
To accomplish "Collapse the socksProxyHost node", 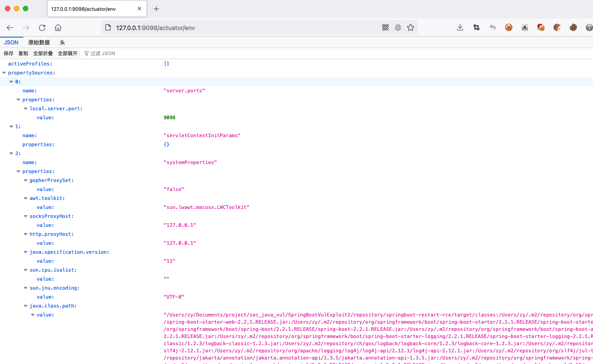I will click(26, 216).
